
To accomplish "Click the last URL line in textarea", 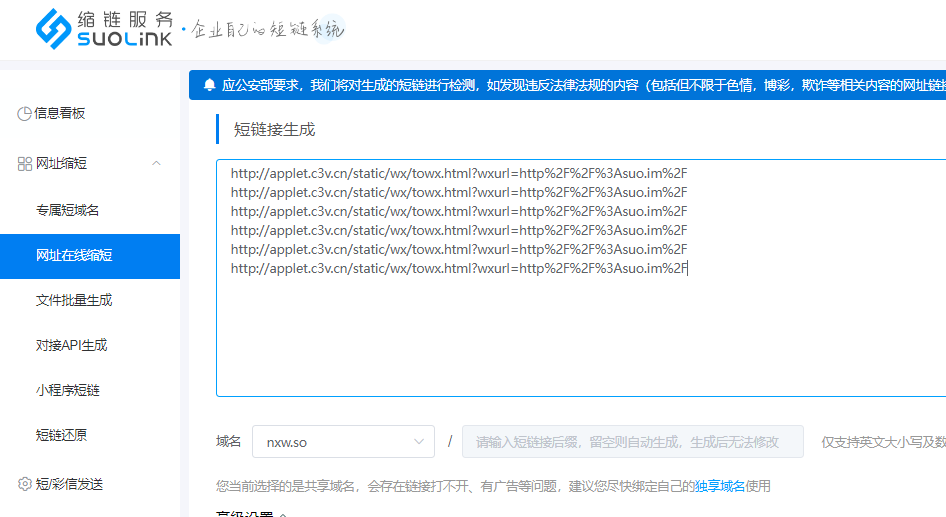I will pyautogui.click(x=459, y=268).
